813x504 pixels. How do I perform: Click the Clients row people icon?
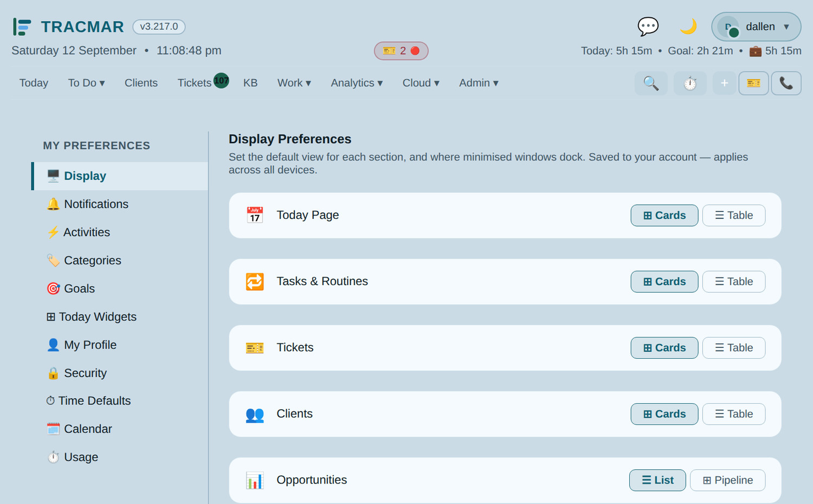click(255, 415)
